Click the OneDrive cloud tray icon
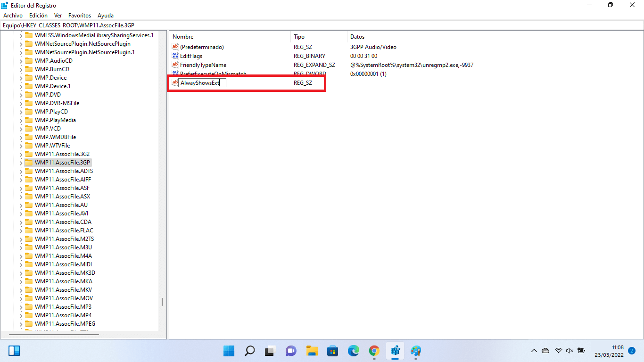Image resolution: width=644 pixels, height=362 pixels. 545,351
